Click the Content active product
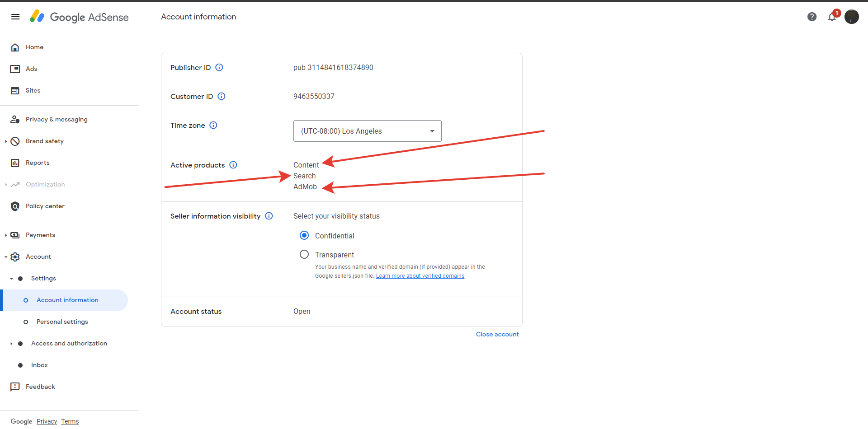868x429 pixels. point(306,165)
